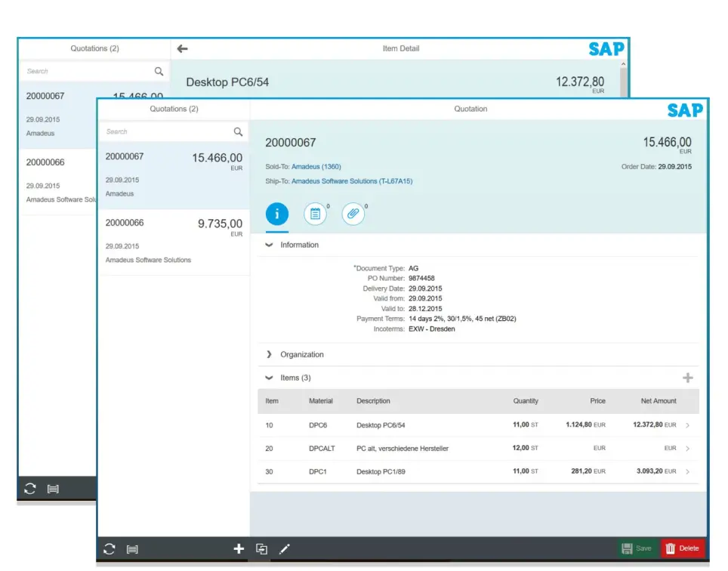Click the DPCALT material cell
The height and width of the screenshot is (571, 728).
coord(322,449)
